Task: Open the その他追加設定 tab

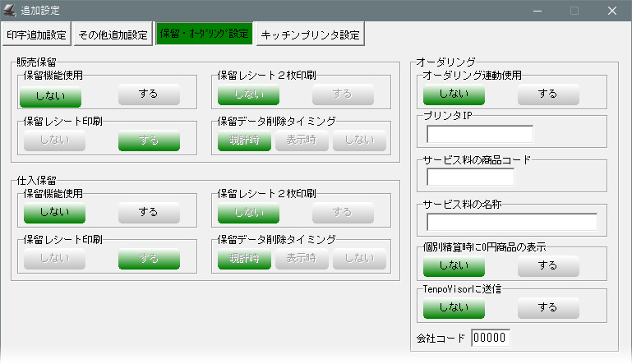Action: tap(113, 35)
